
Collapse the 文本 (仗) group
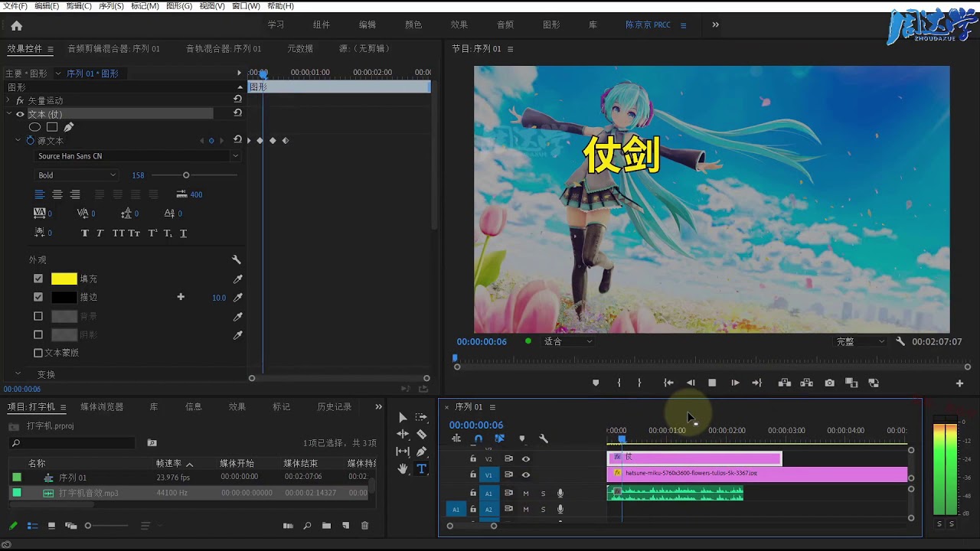pos(9,114)
